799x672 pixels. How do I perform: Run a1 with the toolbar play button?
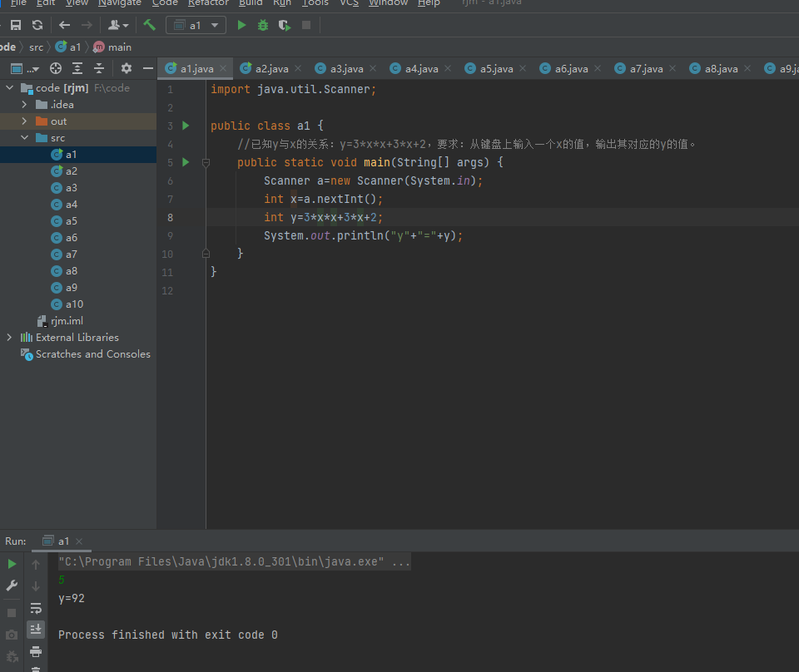[x=241, y=25]
